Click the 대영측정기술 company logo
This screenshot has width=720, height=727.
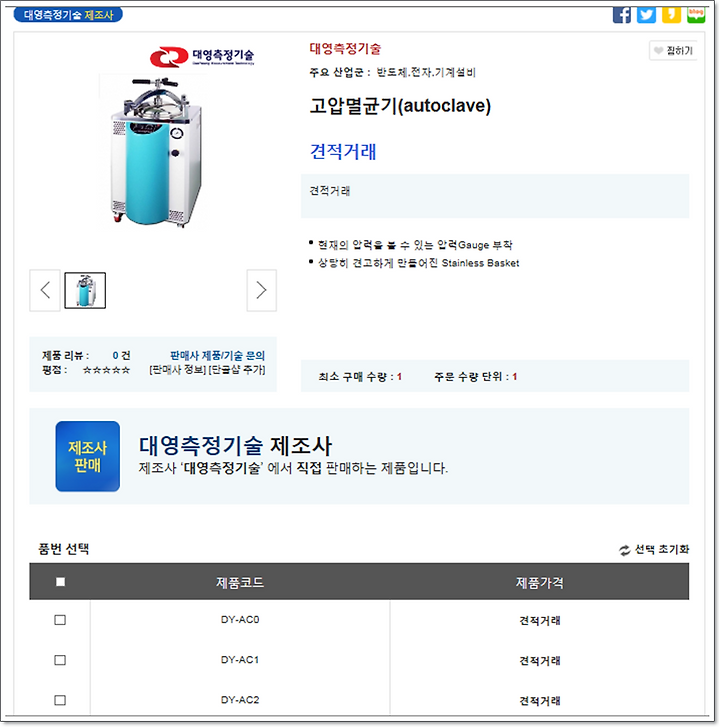202,57
